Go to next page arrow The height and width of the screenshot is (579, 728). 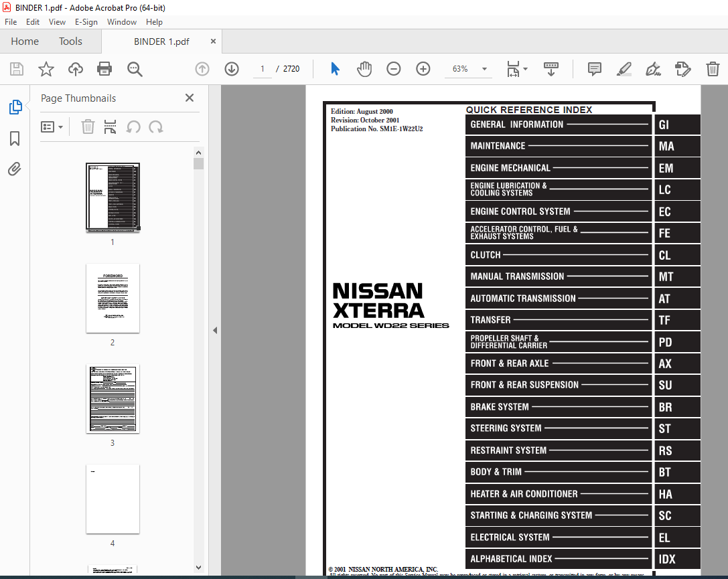pos(232,69)
